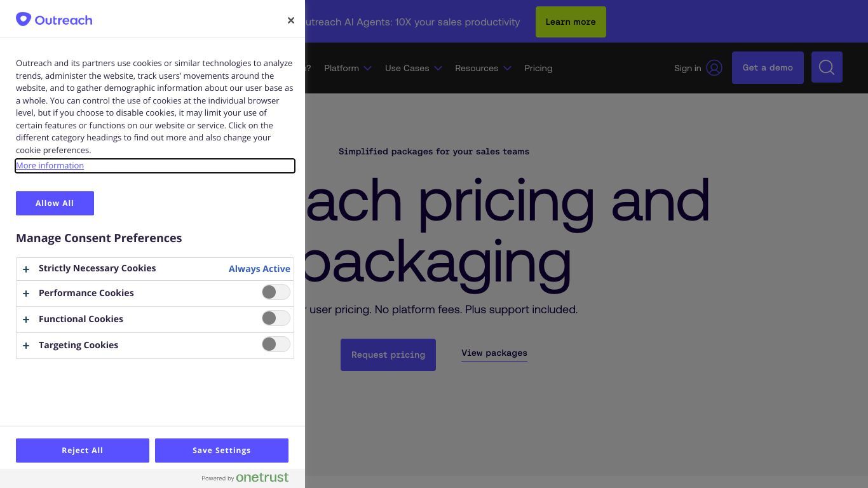The image size is (868, 488).
Task: Go to the Pricing nav item
Action: point(538,68)
